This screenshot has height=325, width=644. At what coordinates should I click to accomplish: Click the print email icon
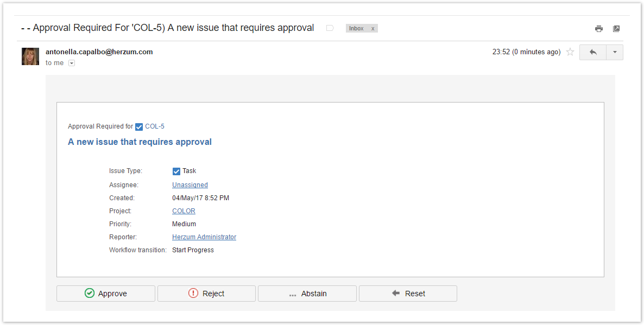tap(599, 29)
